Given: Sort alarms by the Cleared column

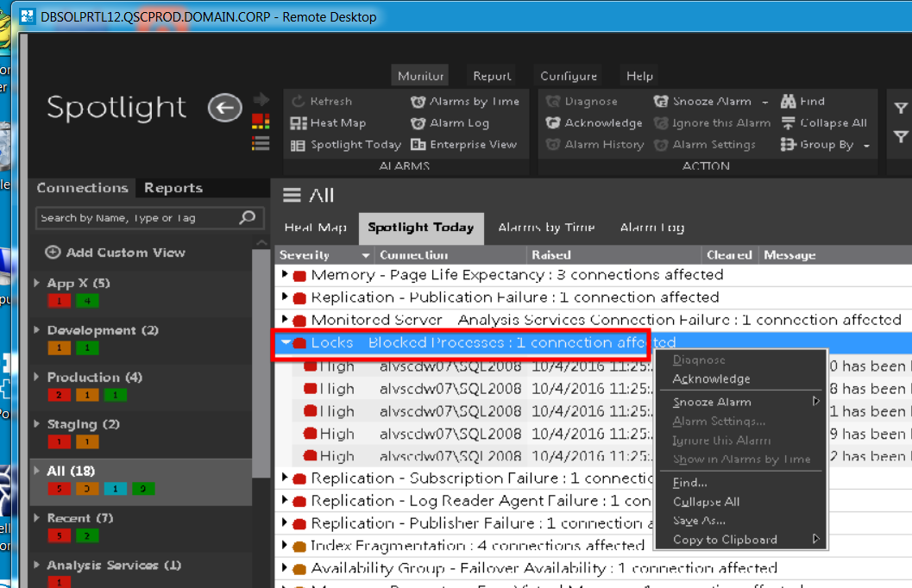Looking at the screenshot, I should point(730,254).
